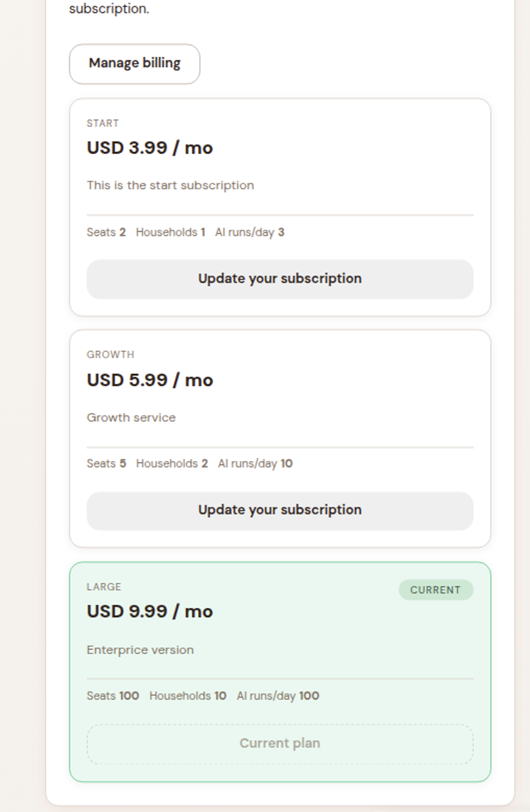Select the LARGE plan title label
Screen dimensions: 530x812
(104, 587)
